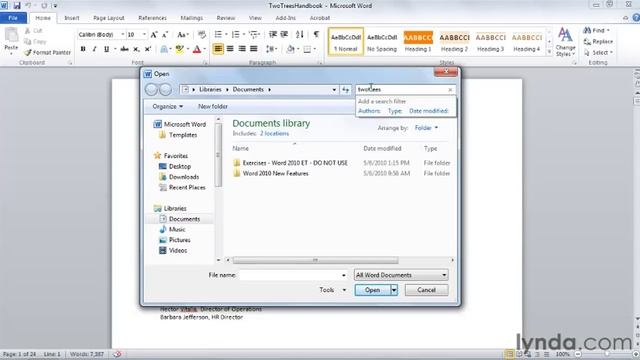Open the Tools dropdown

[x=332, y=290]
